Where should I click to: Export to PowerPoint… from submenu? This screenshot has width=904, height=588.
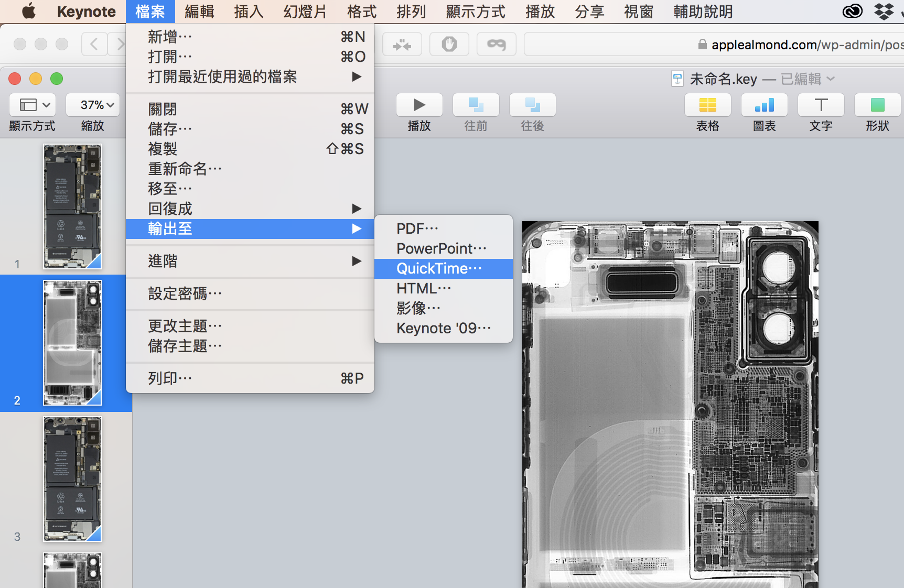click(444, 248)
